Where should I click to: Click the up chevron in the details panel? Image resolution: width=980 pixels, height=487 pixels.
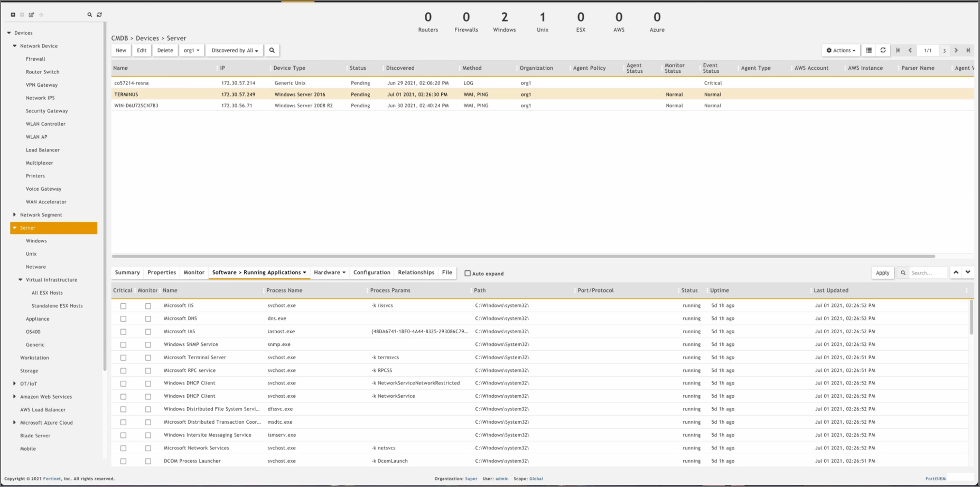click(956, 273)
